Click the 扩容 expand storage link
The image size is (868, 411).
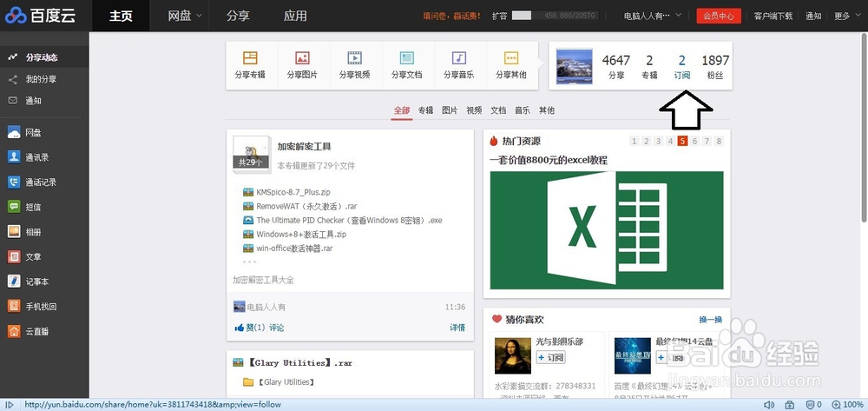499,16
